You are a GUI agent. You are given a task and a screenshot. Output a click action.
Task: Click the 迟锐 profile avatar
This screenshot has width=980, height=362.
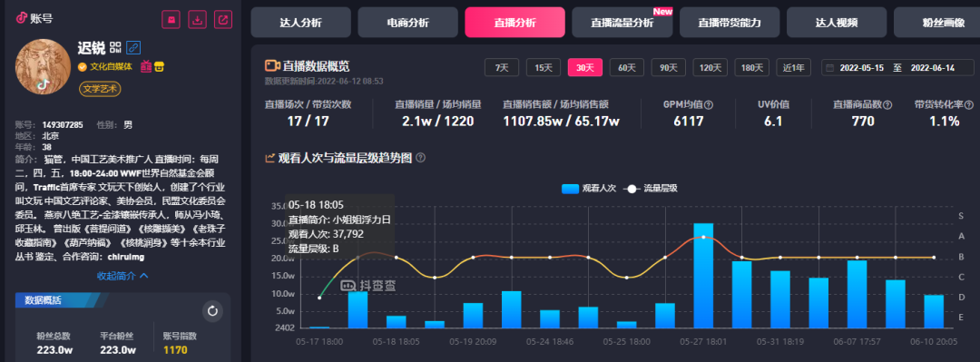pyautogui.click(x=43, y=67)
